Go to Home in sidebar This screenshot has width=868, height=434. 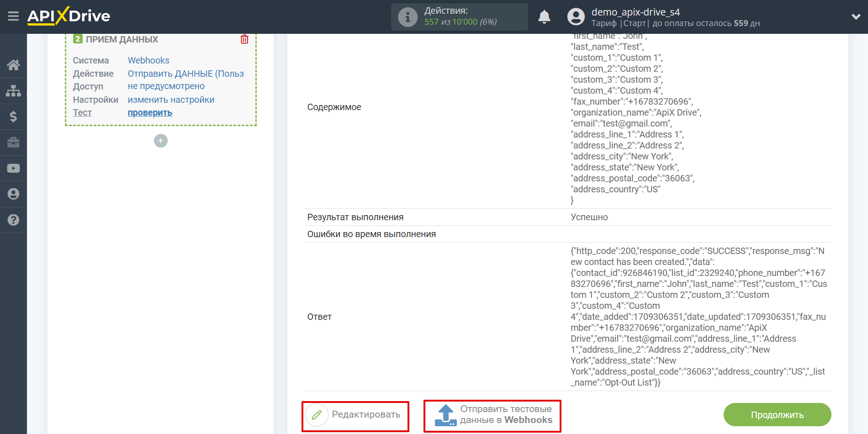[x=13, y=65]
